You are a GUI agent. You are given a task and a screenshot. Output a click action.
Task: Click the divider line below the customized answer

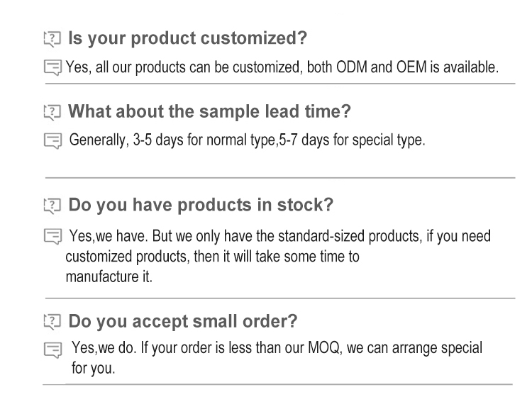tap(284, 84)
